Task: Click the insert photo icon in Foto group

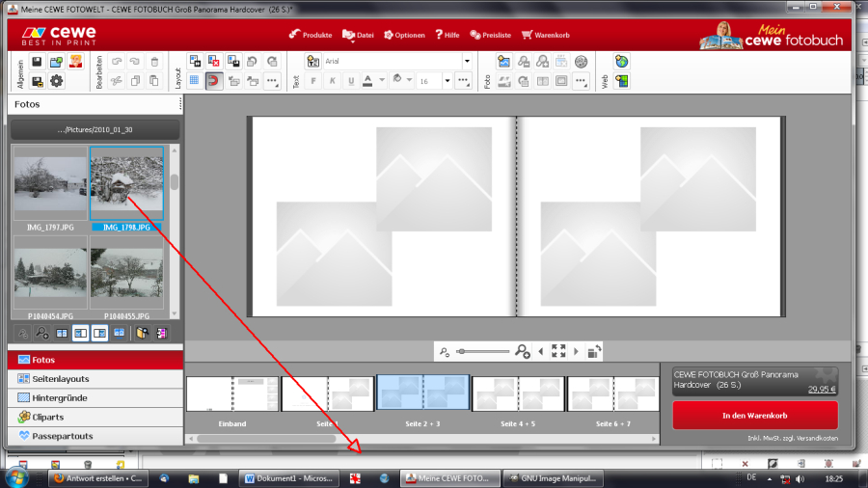Action: pyautogui.click(x=503, y=62)
